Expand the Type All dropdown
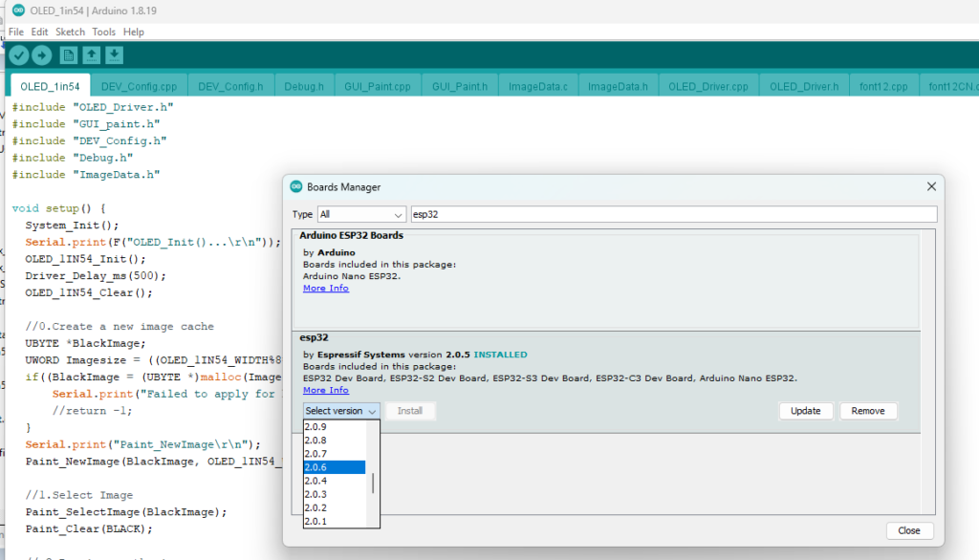 click(x=361, y=214)
